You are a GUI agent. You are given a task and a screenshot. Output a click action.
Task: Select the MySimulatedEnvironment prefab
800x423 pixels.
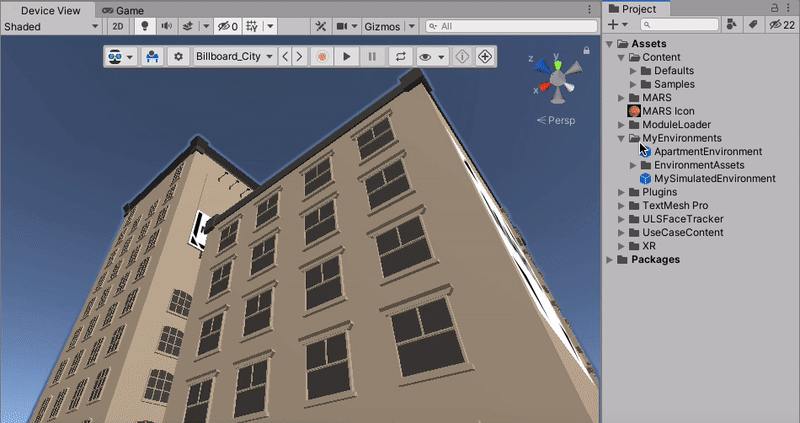coord(714,179)
